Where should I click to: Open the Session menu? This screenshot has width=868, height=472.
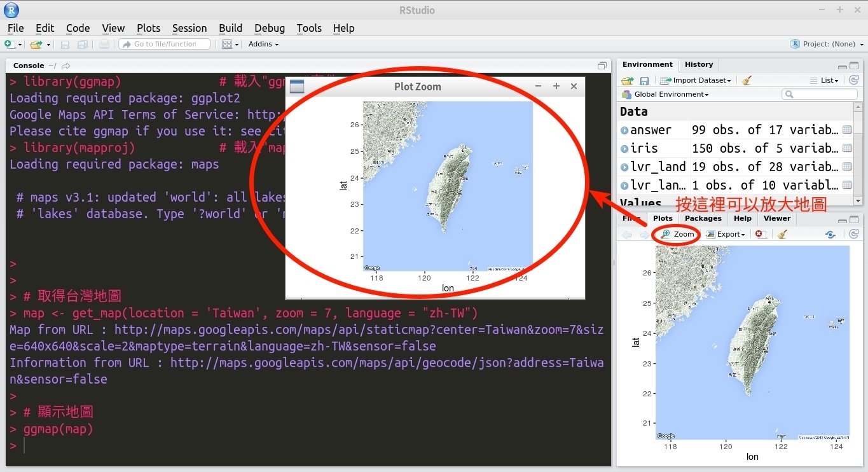click(189, 28)
